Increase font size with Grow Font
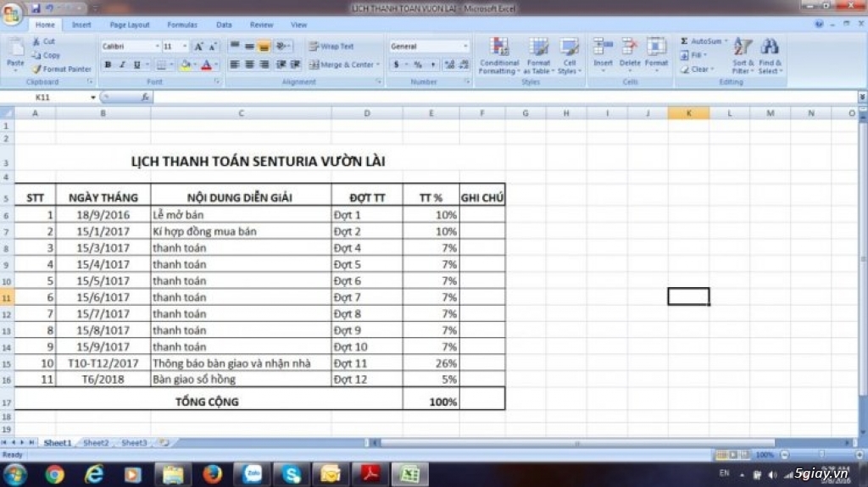The height and width of the screenshot is (487, 868). (198, 47)
